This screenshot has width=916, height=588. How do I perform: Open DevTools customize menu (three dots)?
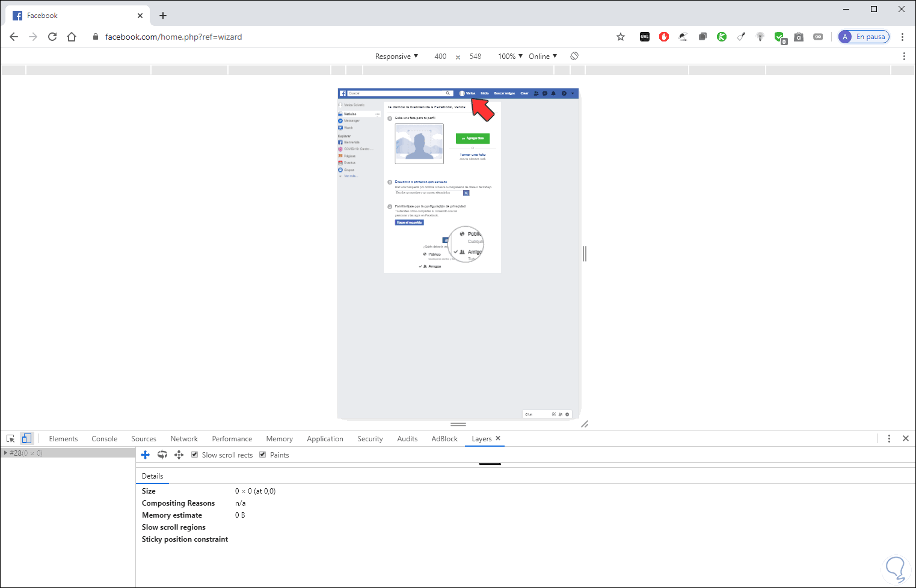(889, 439)
